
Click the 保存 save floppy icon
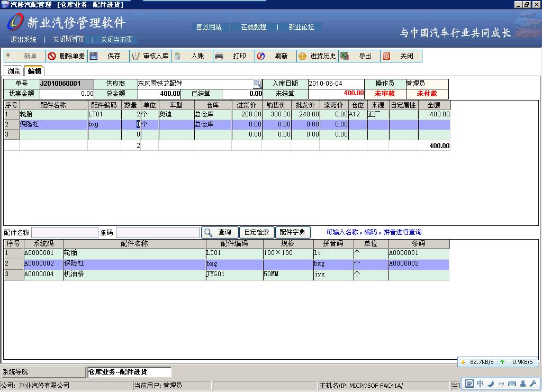pos(94,56)
